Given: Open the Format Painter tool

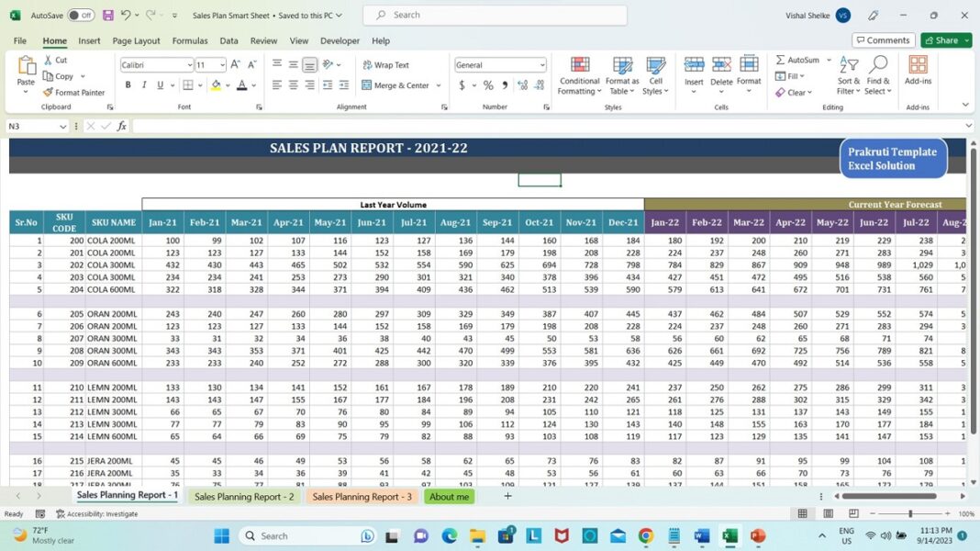Looking at the screenshot, I should click(x=73, y=92).
